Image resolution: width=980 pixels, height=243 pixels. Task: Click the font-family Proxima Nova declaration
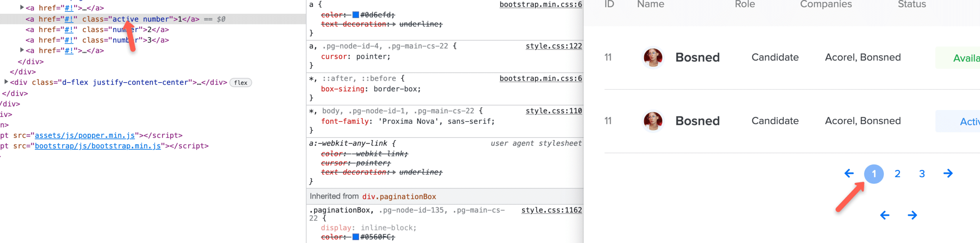click(408, 121)
